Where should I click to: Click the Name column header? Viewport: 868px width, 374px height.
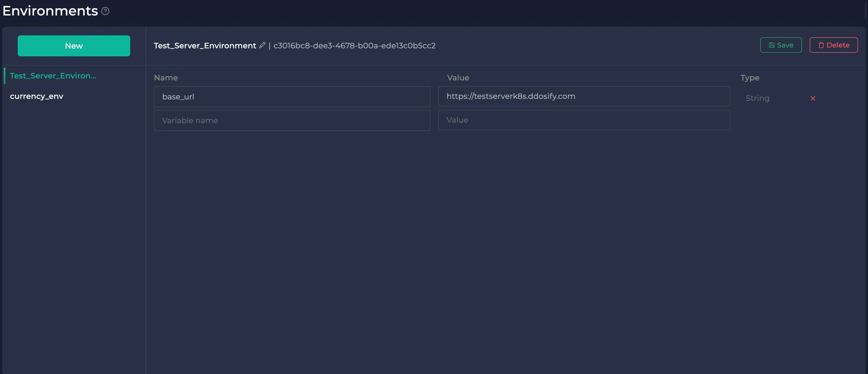pyautogui.click(x=166, y=77)
